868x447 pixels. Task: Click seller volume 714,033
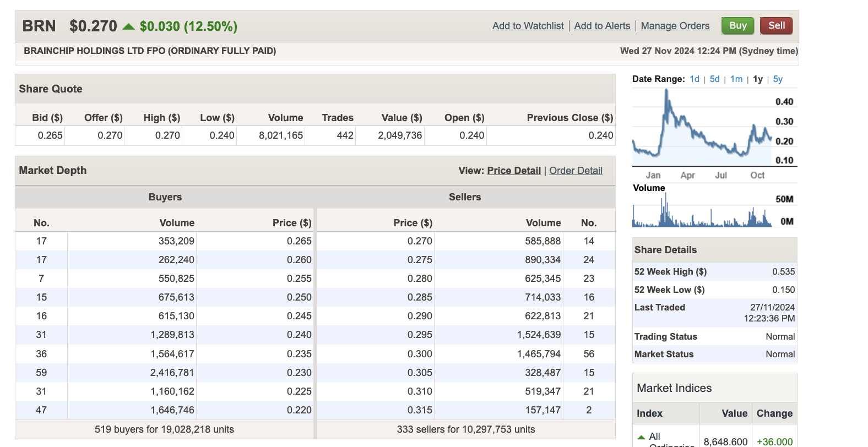(x=542, y=297)
